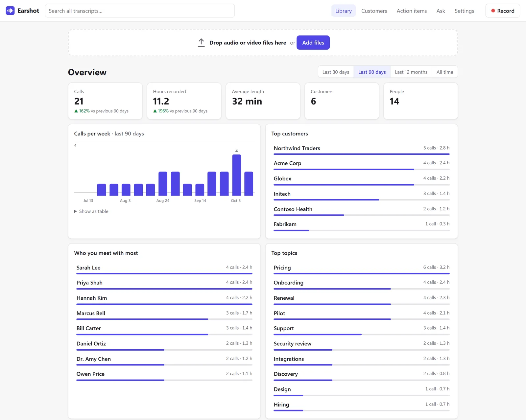Select Initech in Top customers
The height and width of the screenshot is (420, 526).
361,196
